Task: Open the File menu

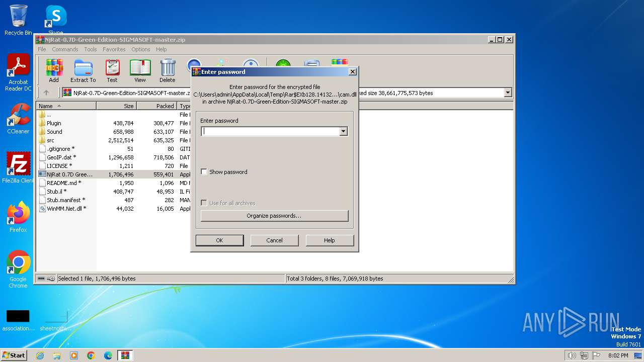Action: [x=42, y=49]
